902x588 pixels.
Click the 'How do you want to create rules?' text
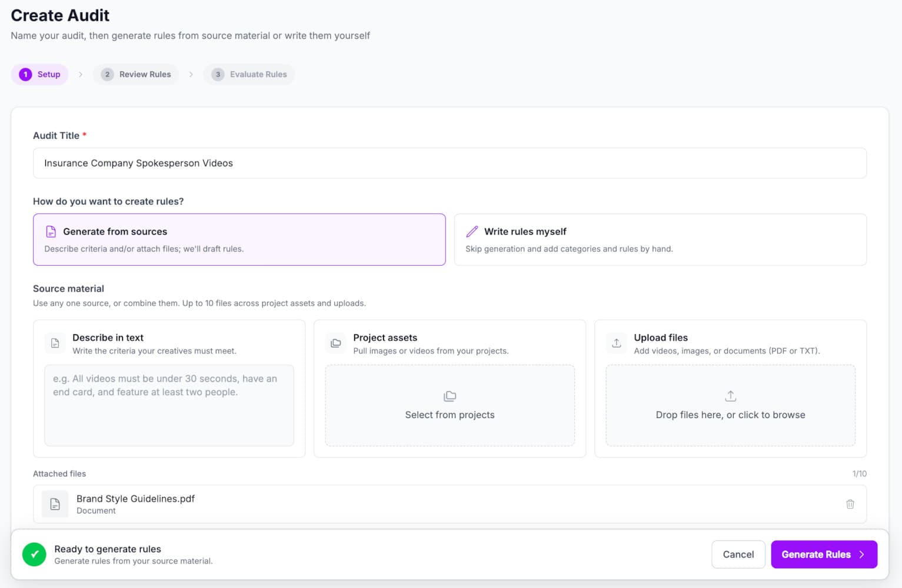108,201
